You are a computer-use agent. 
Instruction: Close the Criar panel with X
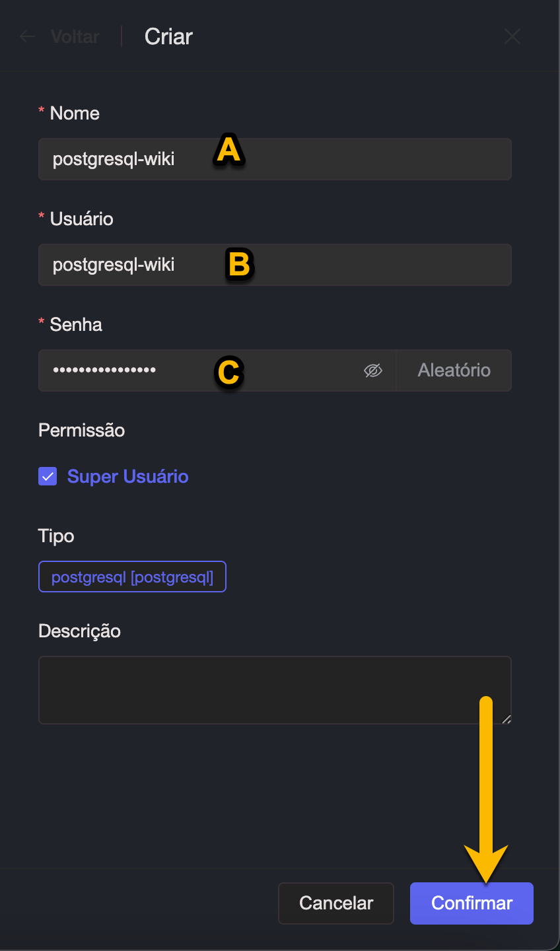[x=512, y=36]
